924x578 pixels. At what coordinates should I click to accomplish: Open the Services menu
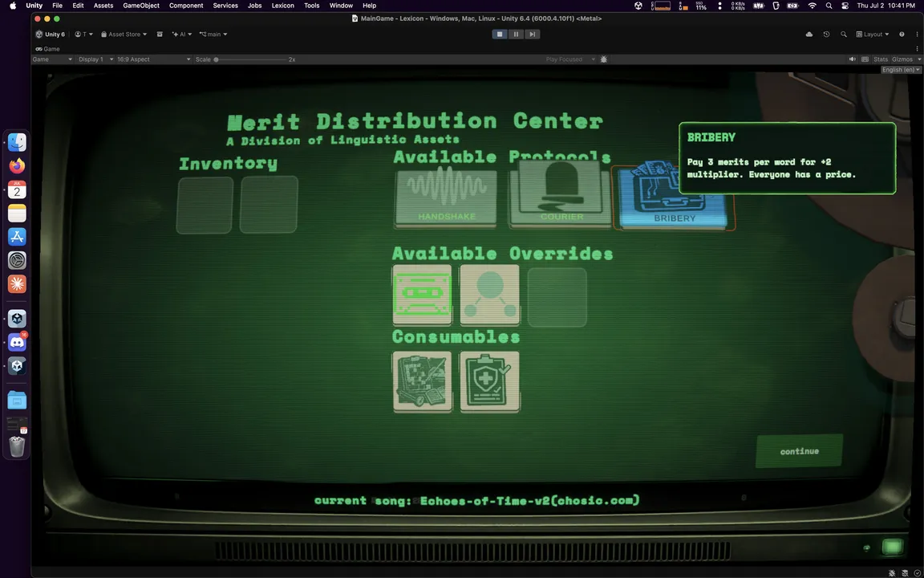(x=225, y=6)
